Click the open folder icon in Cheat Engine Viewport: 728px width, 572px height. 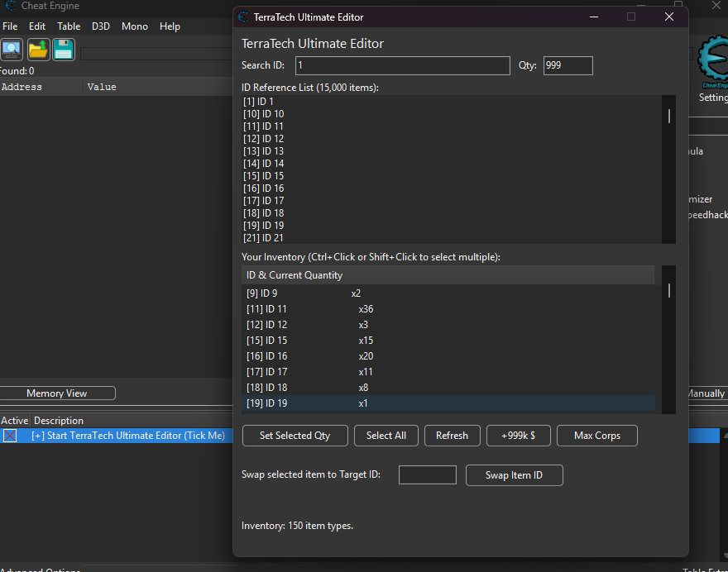pos(38,50)
